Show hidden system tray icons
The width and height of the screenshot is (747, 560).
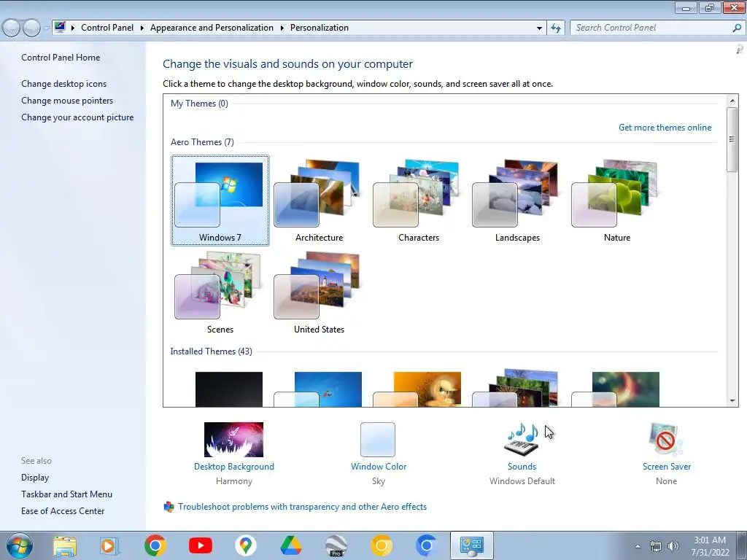(638, 546)
